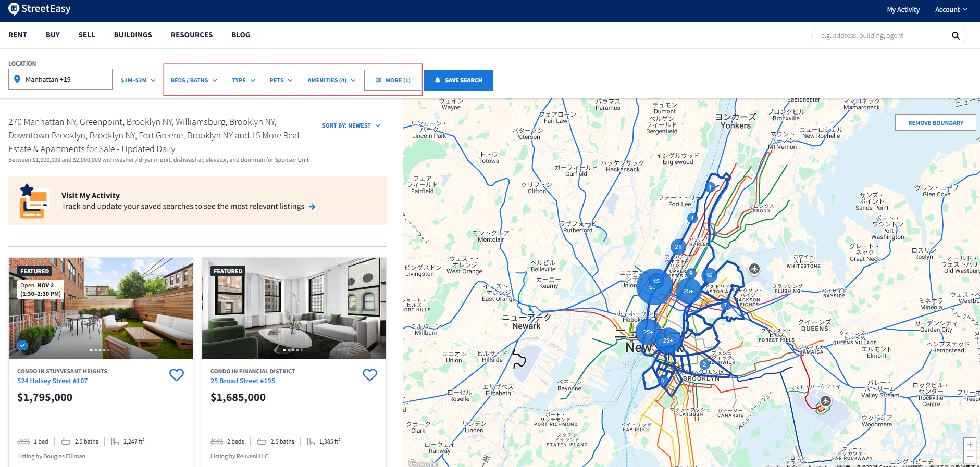Open the $1M-$2M price dropdown
This screenshot has width=980, height=467.
pyautogui.click(x=138, y=80)
